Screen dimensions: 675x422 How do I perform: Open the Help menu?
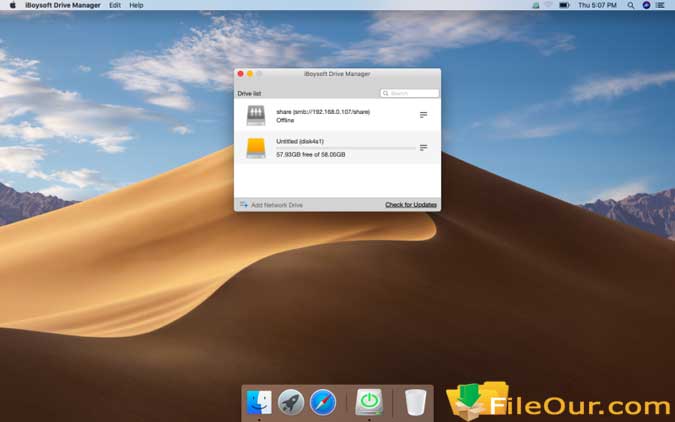136,5
